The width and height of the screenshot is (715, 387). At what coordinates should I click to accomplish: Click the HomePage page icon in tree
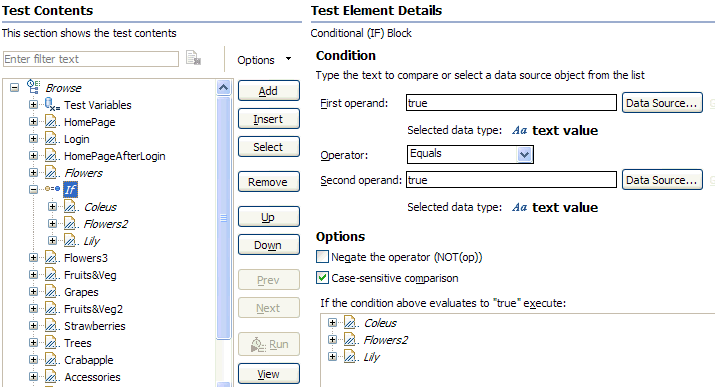(51, 122)
